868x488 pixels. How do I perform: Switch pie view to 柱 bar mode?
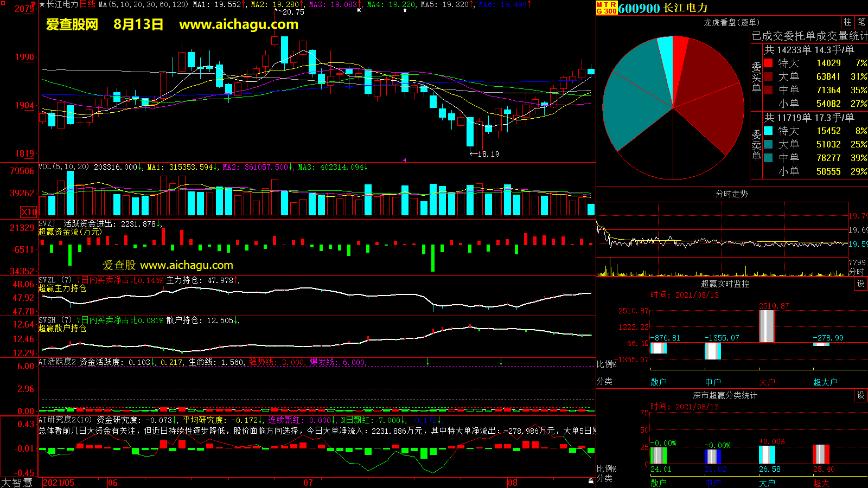[x=847, y=22]
